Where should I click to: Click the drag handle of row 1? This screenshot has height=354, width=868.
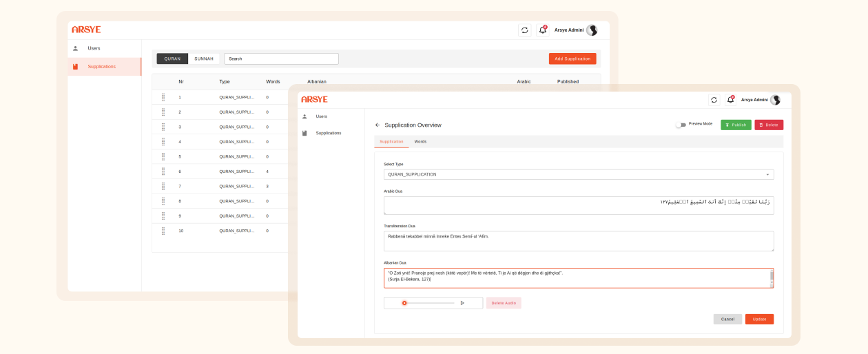[163, 97]
